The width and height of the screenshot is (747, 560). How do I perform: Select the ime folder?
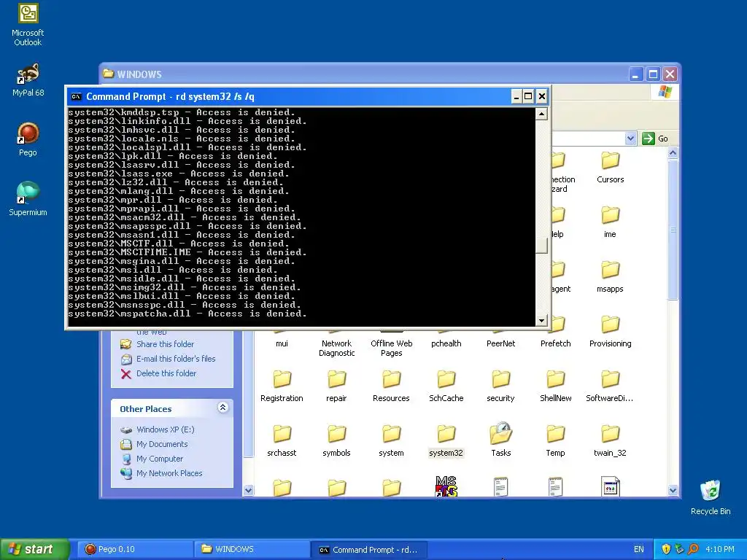pyautogui.click(x=610, y=222)
